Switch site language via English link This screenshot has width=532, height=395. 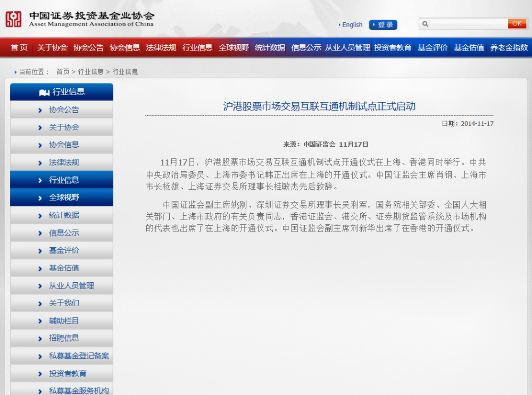click(352, 25)
